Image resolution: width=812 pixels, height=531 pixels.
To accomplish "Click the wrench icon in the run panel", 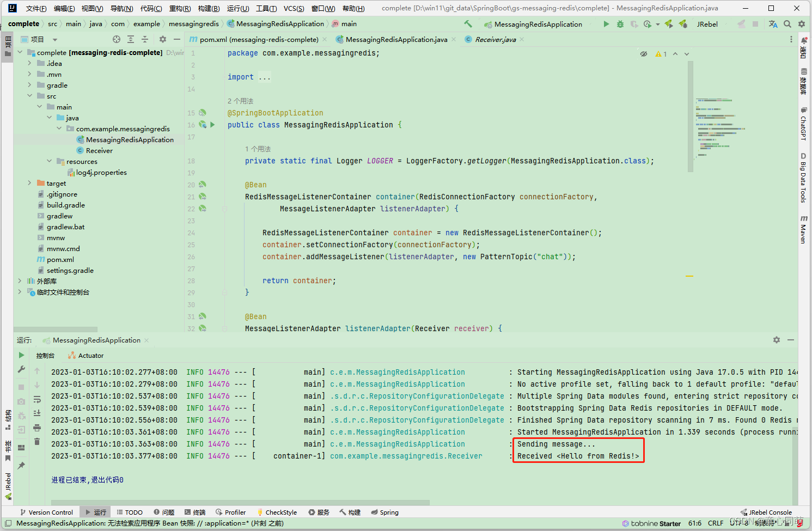I will tap(21, 370).
